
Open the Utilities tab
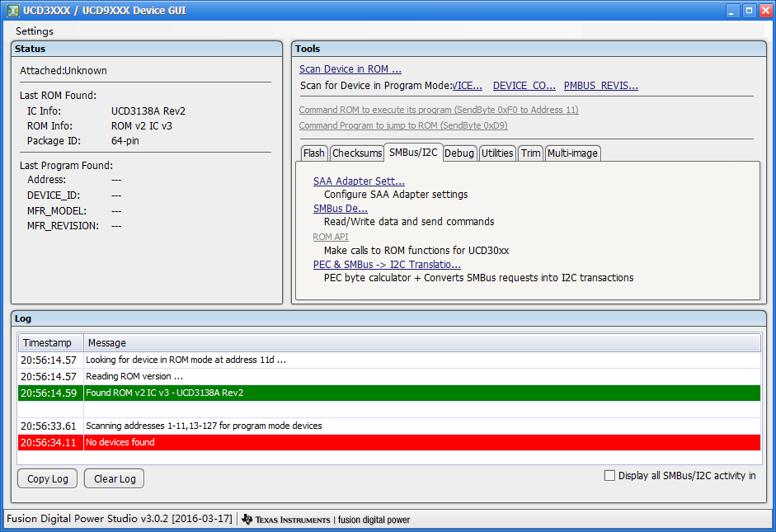point(497,153)
